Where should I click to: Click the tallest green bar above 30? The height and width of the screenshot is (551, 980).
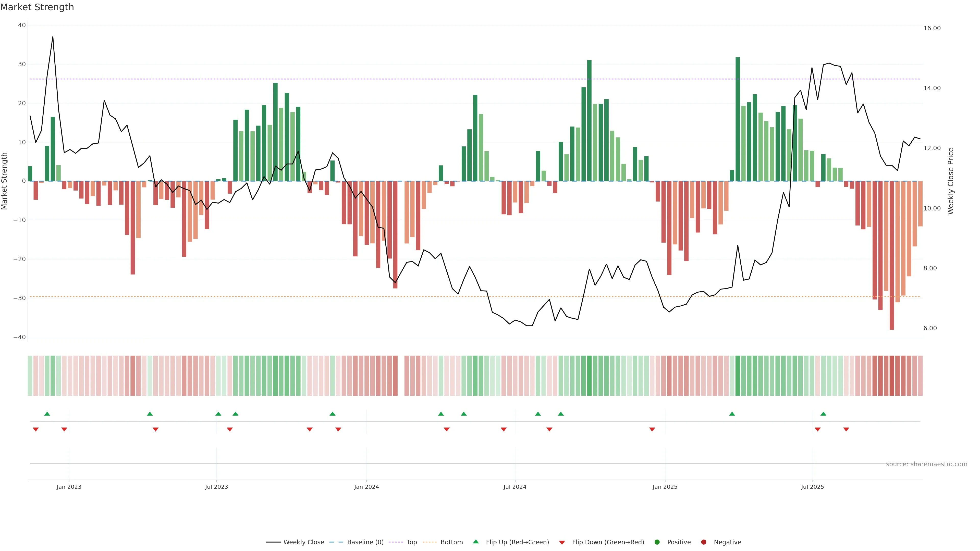[x=738, y=118]
